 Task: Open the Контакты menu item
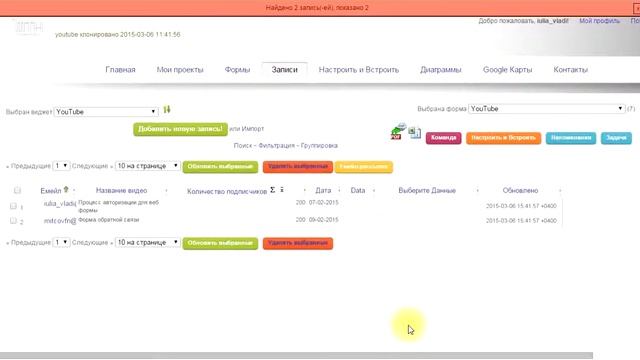point(571,70)
